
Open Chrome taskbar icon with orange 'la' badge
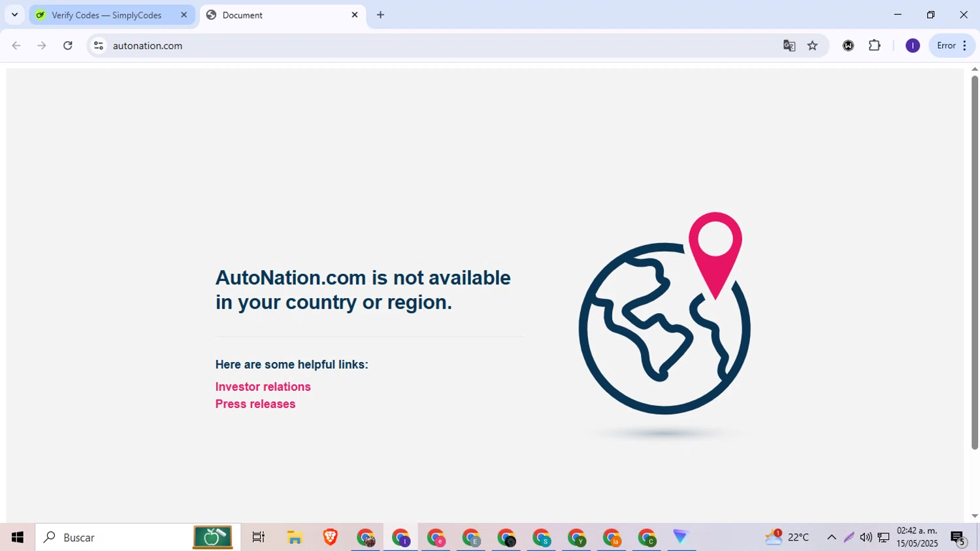tap(613, 537)
